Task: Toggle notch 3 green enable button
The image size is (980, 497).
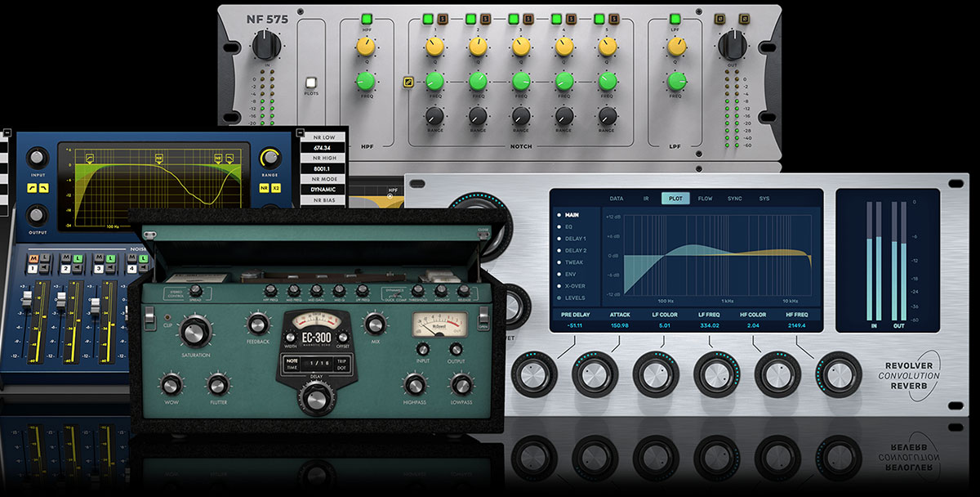Action: click(x=514, y=18)
